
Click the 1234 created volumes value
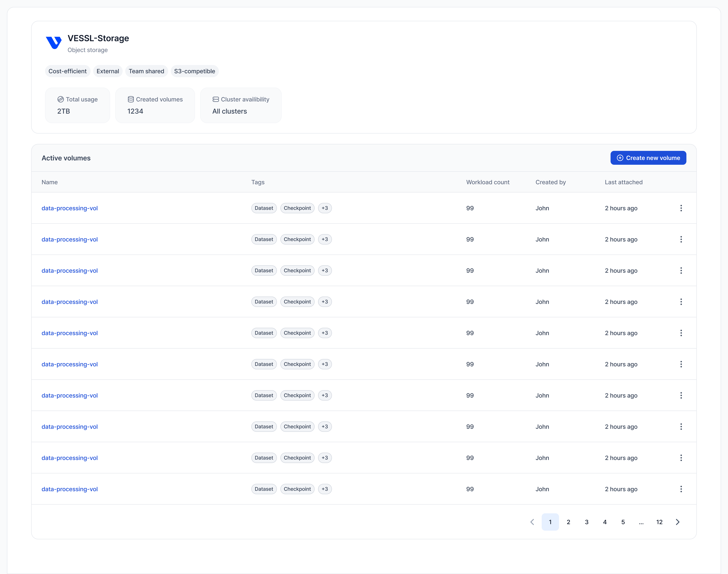(135, 111)
